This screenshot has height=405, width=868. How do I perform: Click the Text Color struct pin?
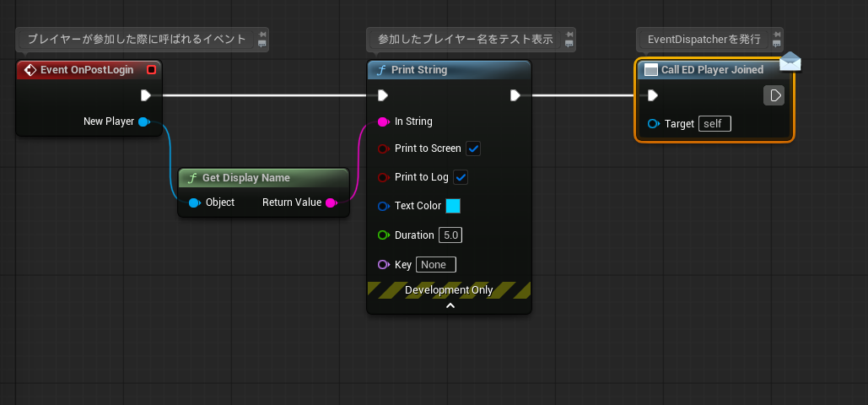(x=384, y=206)
